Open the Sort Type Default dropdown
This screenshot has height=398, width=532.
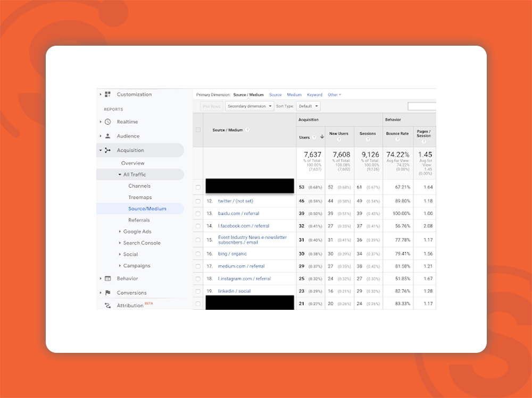[308, 106]
